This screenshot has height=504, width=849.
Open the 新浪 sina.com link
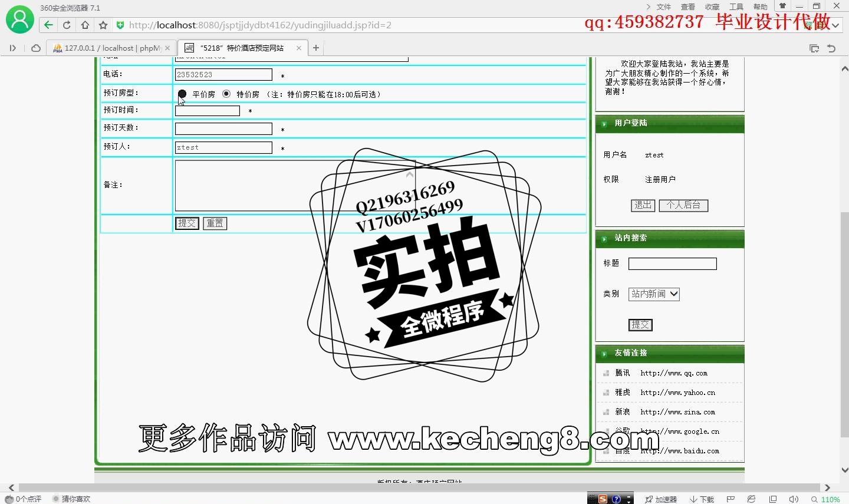[x=677, y=412]
